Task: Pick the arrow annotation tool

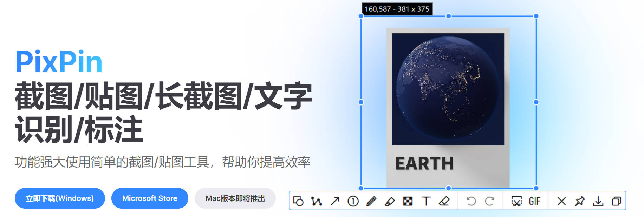Action: (x=335, y=201)
